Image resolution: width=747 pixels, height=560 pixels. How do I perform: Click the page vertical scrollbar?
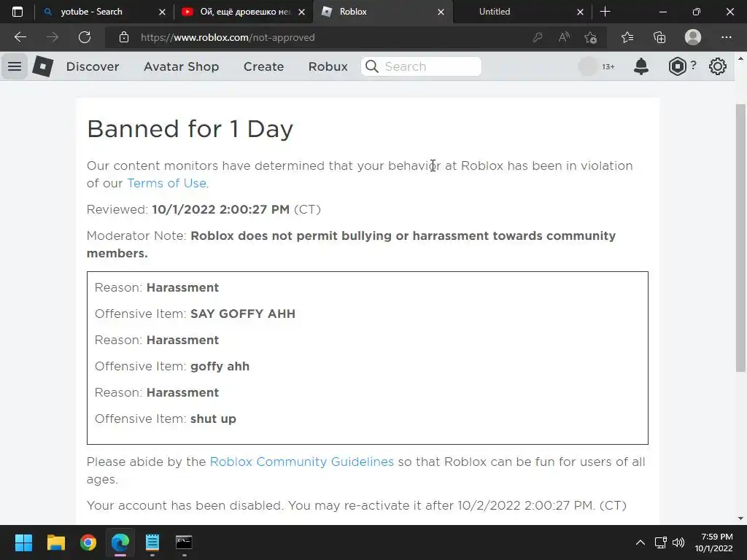pyautogui.click(x=740, y=238)
